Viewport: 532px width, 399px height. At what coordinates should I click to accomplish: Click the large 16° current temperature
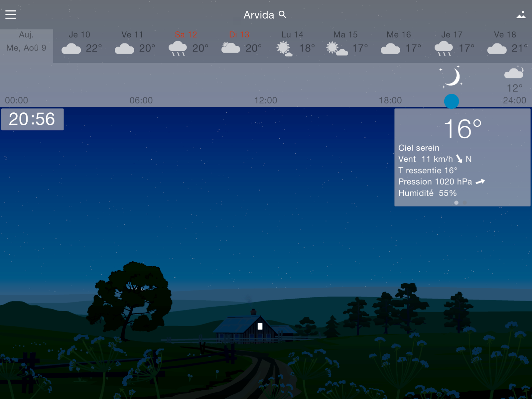pos(463,129)
